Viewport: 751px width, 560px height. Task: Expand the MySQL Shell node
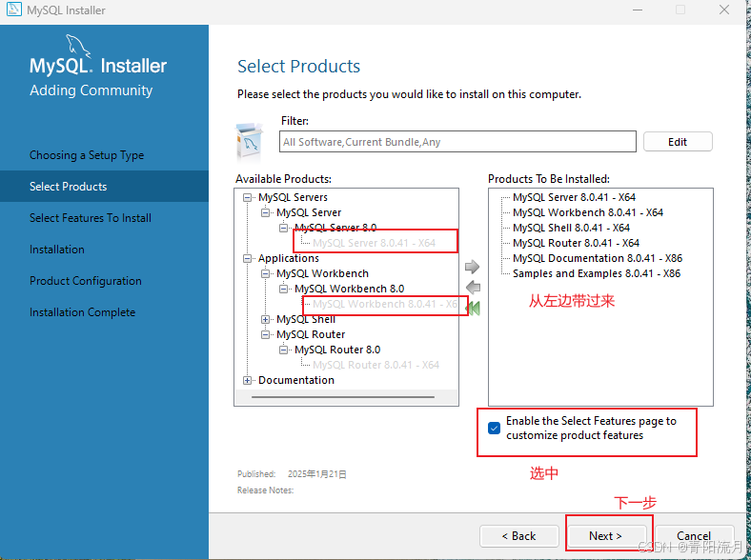[265, 319]
